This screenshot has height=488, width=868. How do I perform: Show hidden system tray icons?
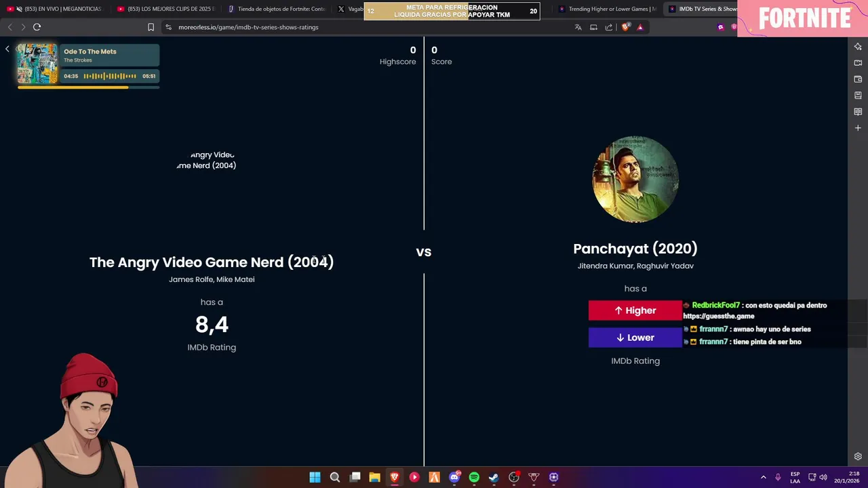[x=763, y=477]
